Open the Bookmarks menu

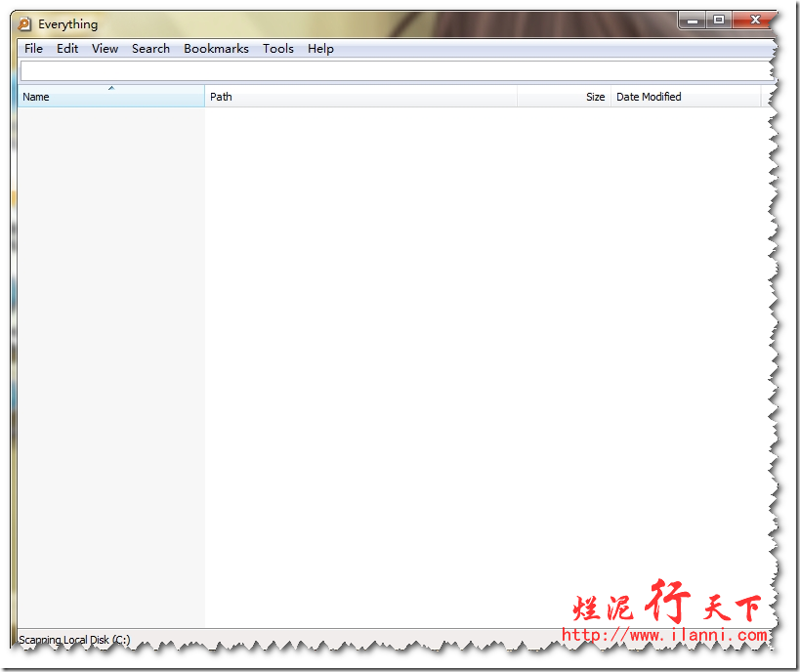pos(216,49)
